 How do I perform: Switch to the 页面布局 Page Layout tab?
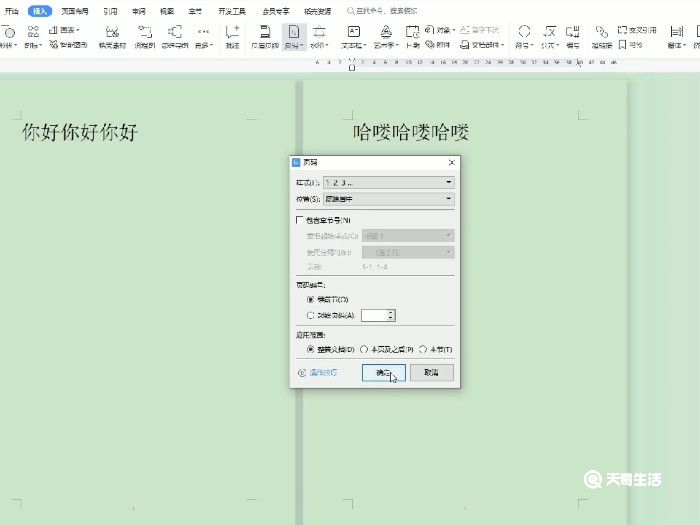click(x=75, y=11)
